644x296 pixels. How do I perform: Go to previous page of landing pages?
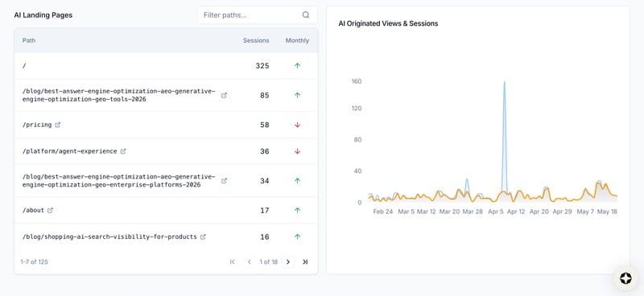click(x=249, y=262)
